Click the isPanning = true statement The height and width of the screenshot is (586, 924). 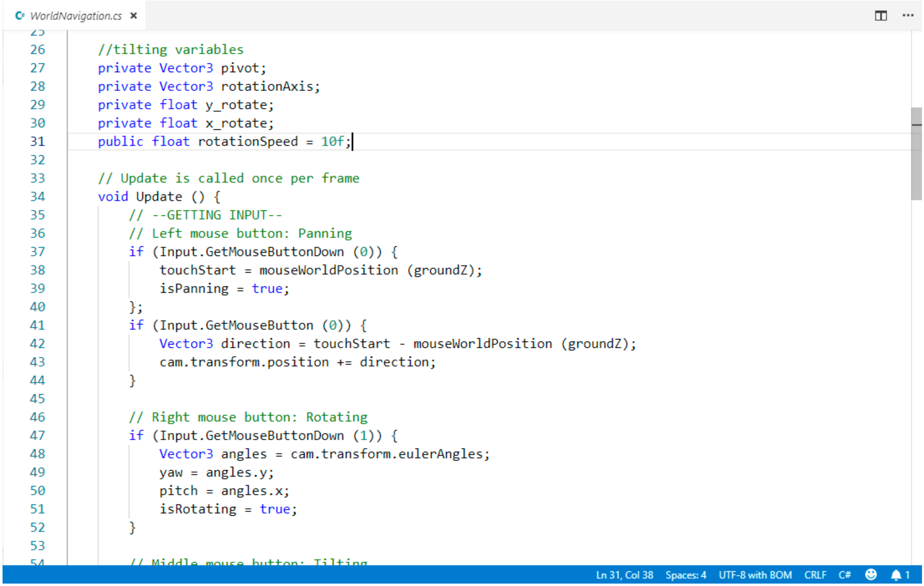pos(224,289)
